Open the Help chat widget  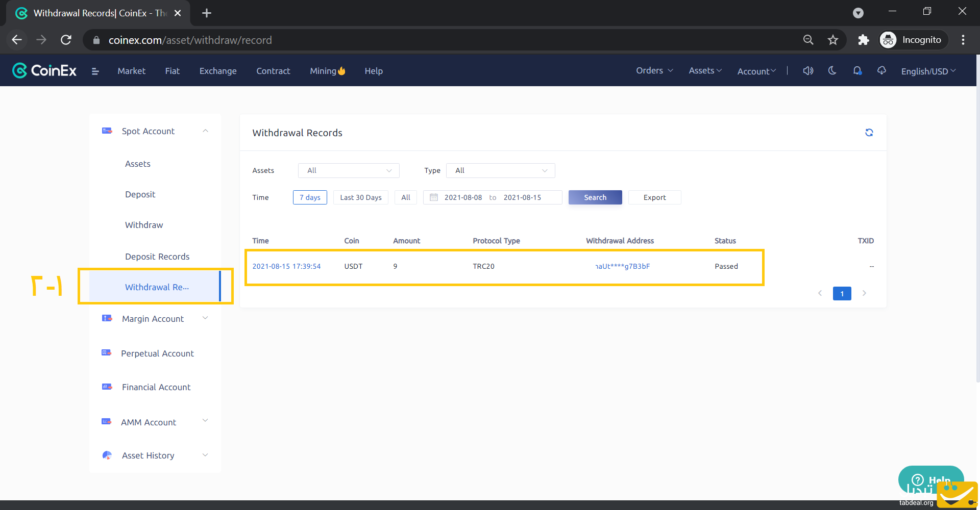(931, 480)
